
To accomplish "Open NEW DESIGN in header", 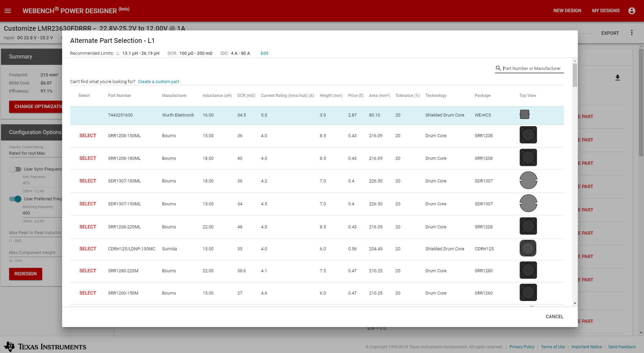I will click(x=567, y=11).
